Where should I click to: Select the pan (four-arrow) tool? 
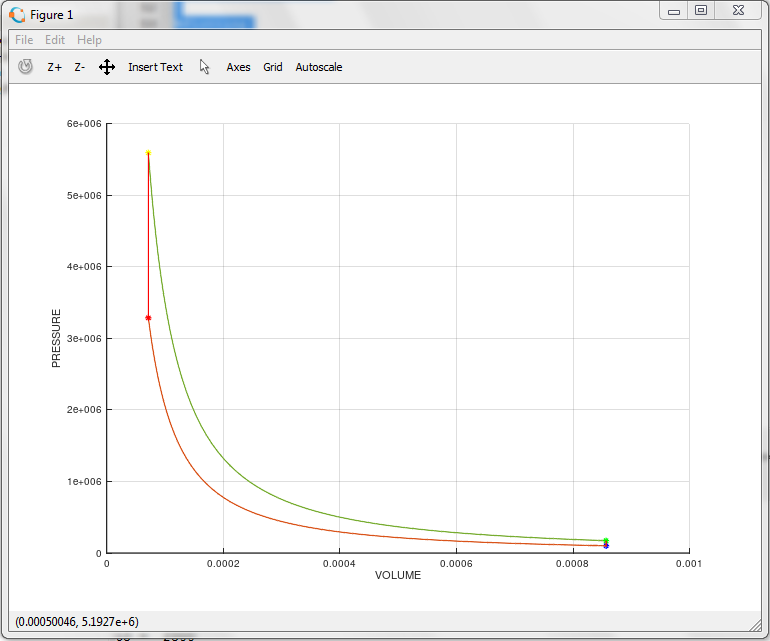click(107, 67)
